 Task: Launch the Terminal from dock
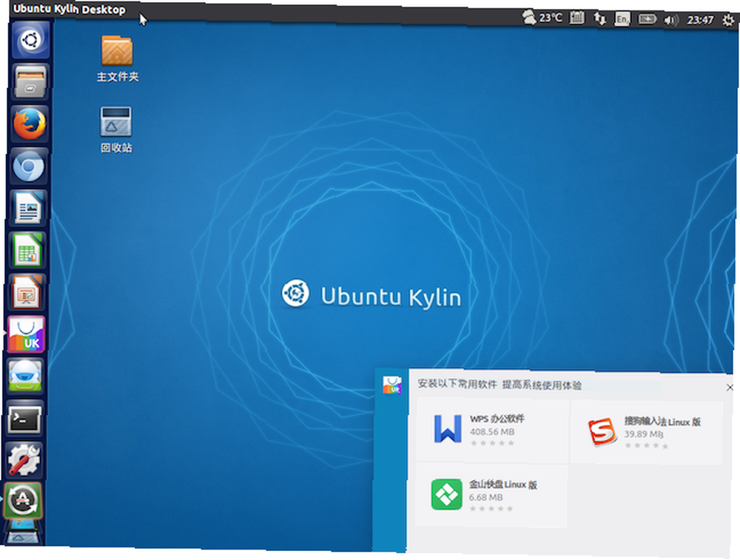[25, 418]
